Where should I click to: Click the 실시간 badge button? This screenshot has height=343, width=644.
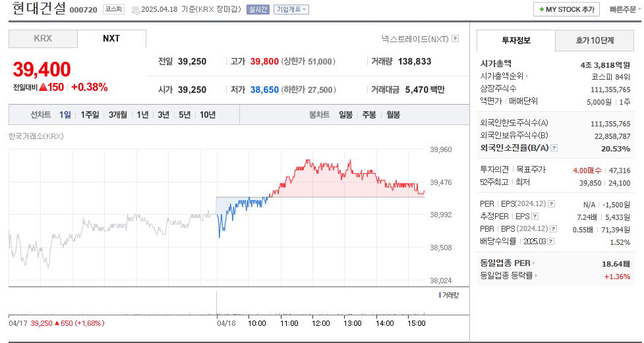click(258, 9)
